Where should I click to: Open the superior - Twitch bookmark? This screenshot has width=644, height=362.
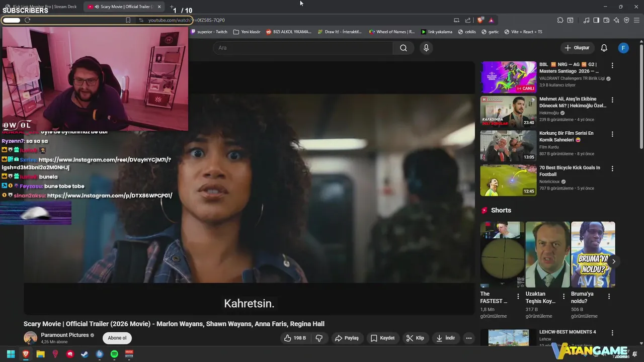tap(209, 32)
